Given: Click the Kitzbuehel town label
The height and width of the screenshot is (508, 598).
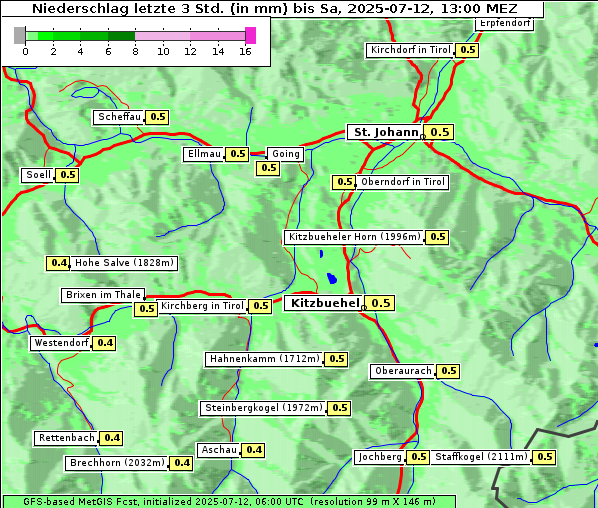Looking at the screenshot, I should (323, 304).
